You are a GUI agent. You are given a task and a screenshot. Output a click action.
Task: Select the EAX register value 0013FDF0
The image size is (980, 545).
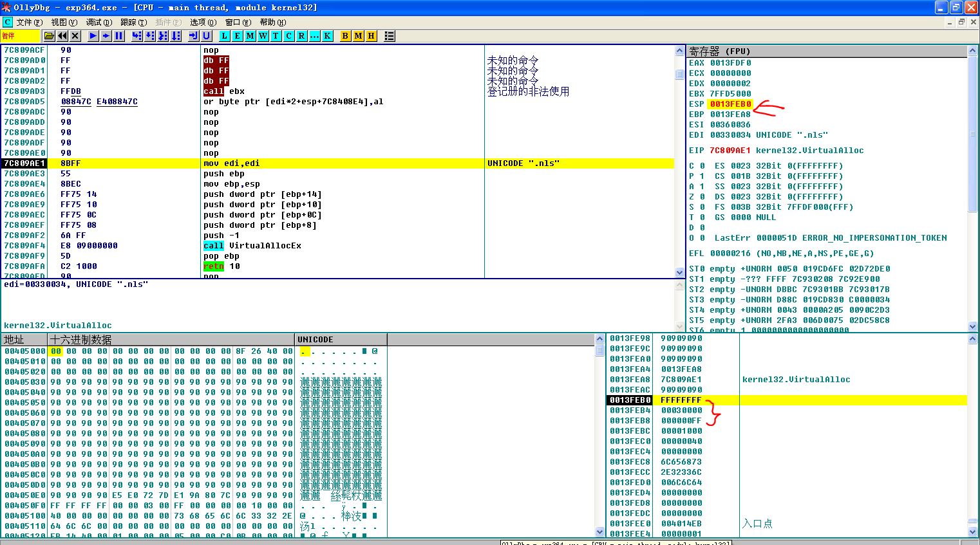730,63
